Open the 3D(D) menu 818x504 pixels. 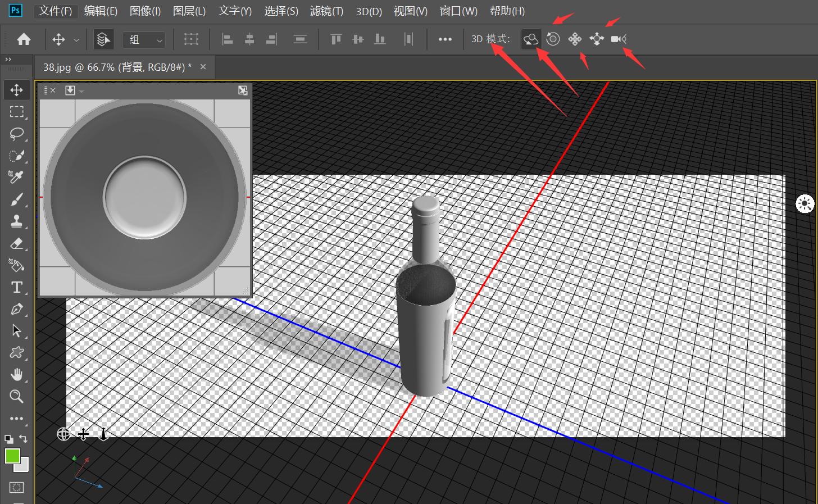coord(369,11)
